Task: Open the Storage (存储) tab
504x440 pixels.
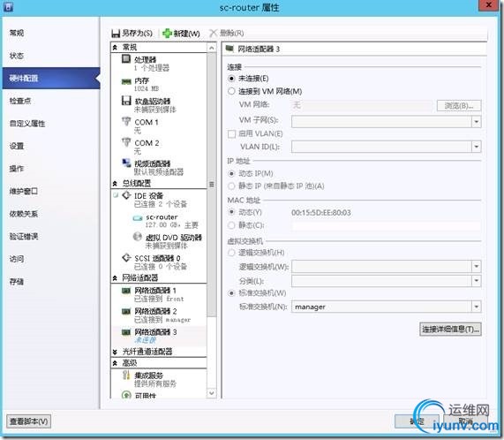Action: point(51,282)
